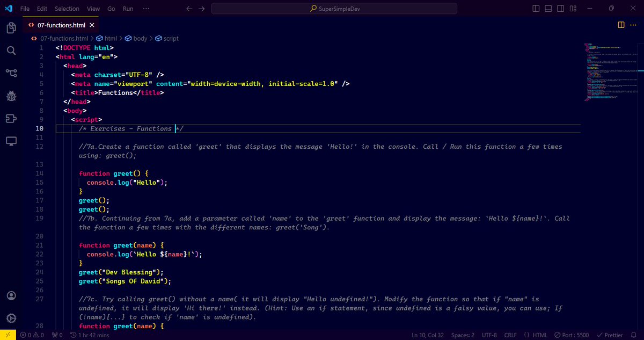Open the Source Control view
The width and height of the screenshot is (644, 340).
pyautogui.click(x=11, y=73)
